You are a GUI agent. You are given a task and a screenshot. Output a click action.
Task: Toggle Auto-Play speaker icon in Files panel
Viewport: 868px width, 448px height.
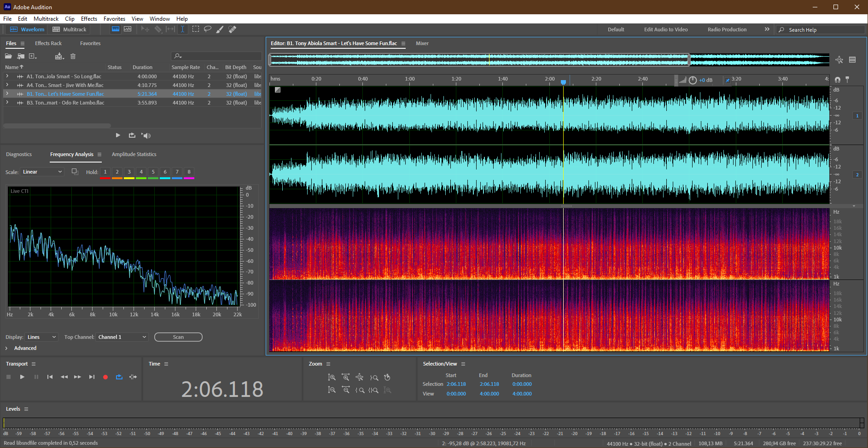146,135
